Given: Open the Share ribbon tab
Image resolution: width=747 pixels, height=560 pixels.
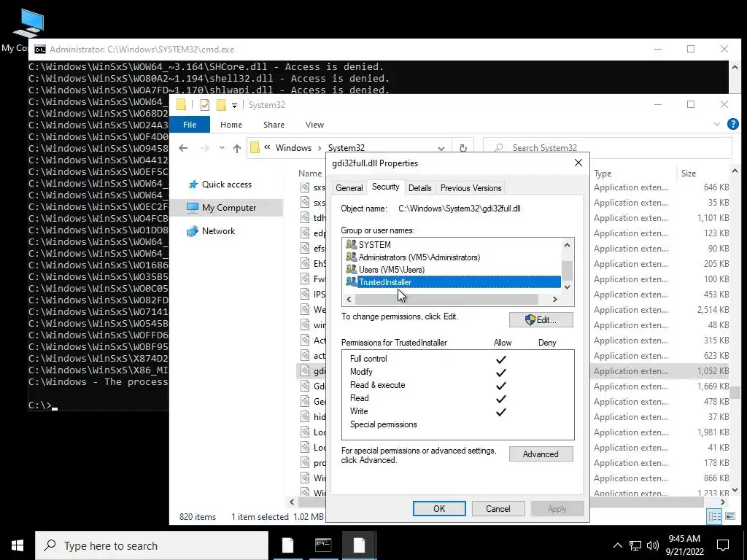Looking at the screenshot, I should click(x=274, y=125).
